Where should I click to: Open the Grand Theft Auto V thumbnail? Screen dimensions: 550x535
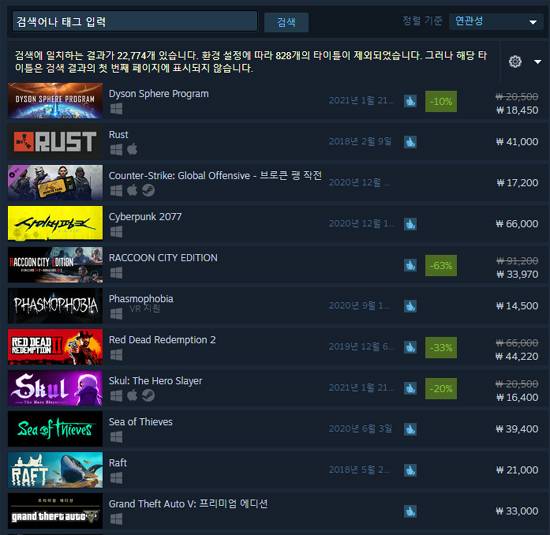[x=55, y=511]
